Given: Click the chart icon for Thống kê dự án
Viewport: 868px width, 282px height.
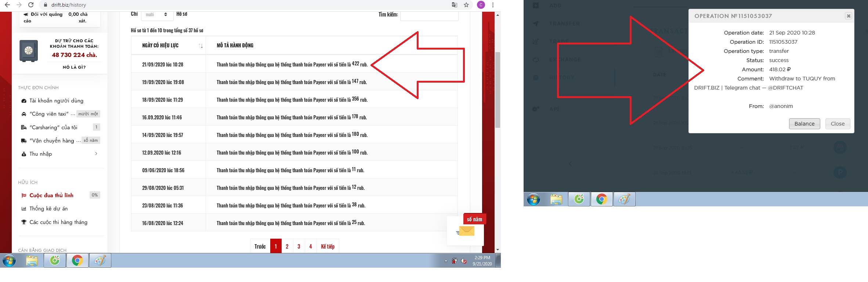Looking at the screenshot, I should (24, 209).
